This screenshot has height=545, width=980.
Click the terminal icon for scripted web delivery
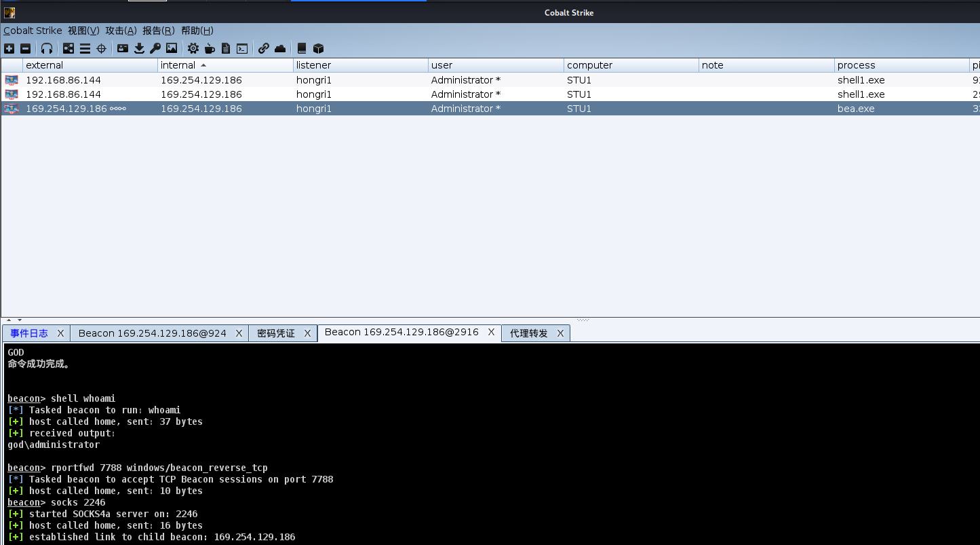pos(242,48)
